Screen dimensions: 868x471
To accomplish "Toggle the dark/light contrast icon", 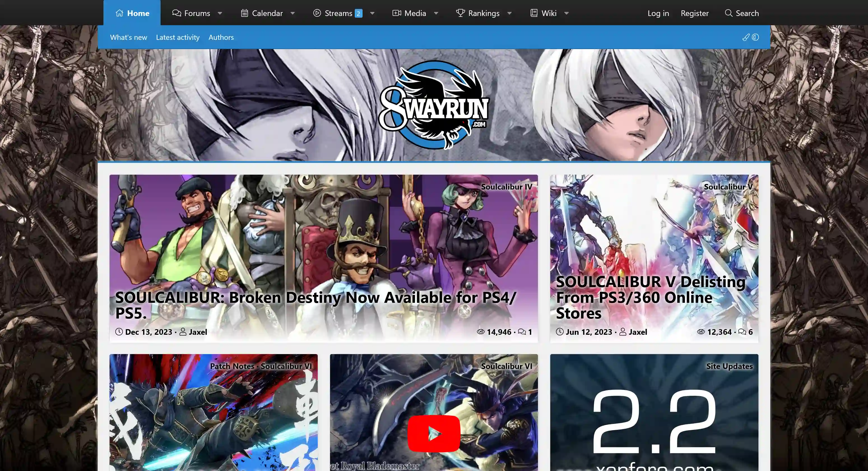I will click(755, 37).
